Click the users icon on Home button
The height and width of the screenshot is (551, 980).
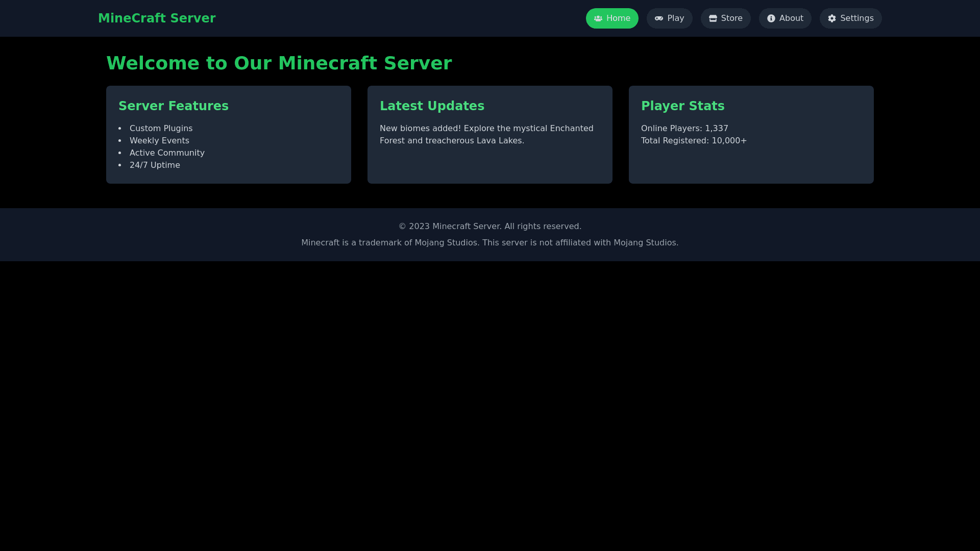click(598, 18)
